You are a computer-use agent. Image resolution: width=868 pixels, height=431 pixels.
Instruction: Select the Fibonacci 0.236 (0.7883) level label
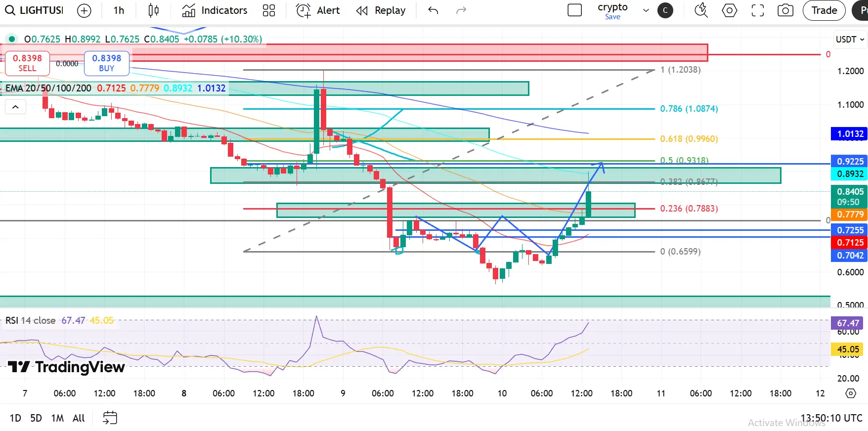tap(689, 209)
